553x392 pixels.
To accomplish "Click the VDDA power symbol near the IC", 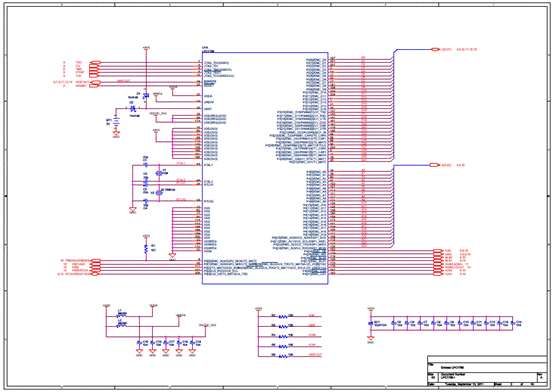I will [172, 90].
